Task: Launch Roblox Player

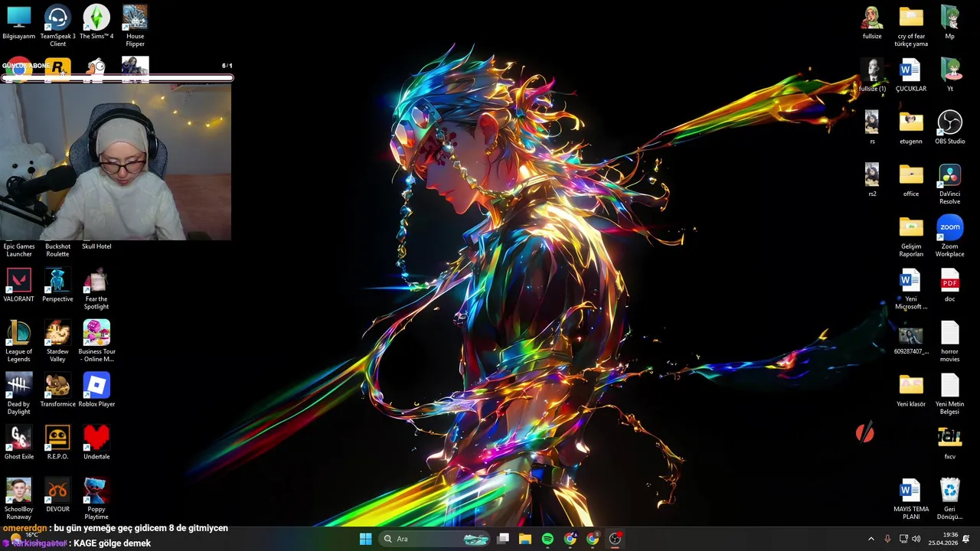Action: (x=96, y=390)
